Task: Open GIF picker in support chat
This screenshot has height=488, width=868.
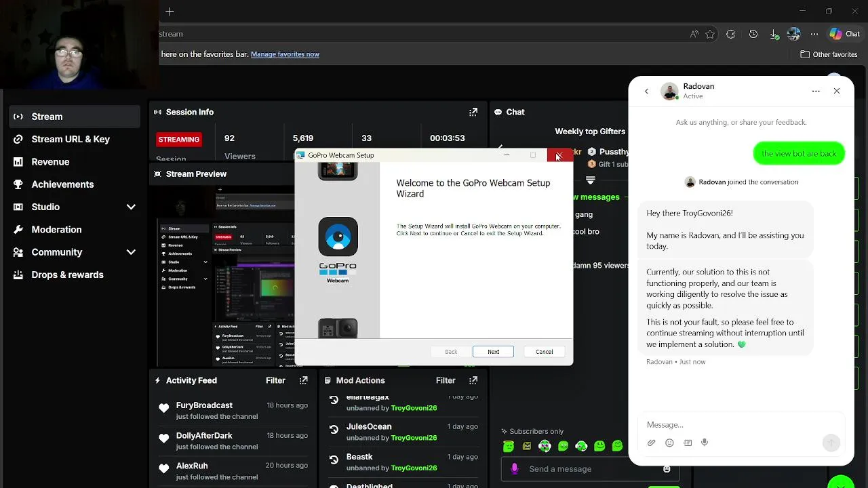Action: [x=688, y=443]
